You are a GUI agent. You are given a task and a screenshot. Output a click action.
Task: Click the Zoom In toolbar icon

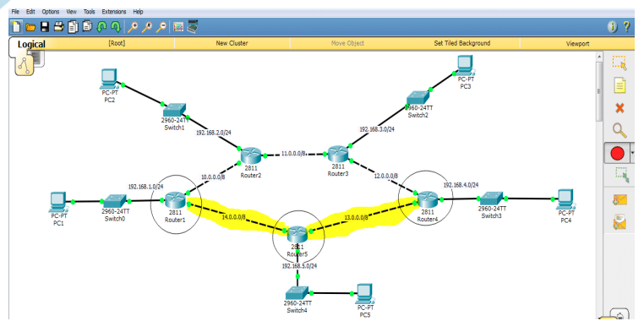(x=132, y=27)
